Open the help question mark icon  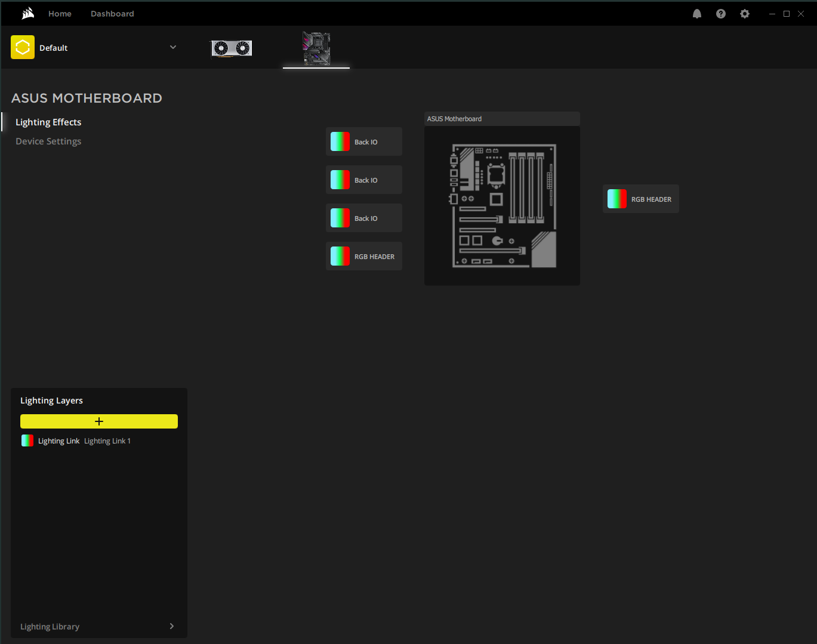coord(721,14)
